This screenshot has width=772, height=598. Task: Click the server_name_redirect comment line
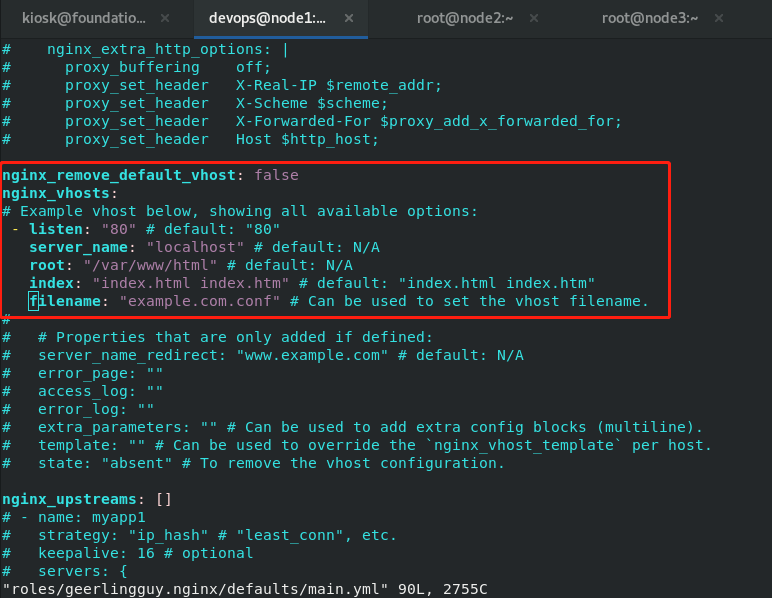263,355
